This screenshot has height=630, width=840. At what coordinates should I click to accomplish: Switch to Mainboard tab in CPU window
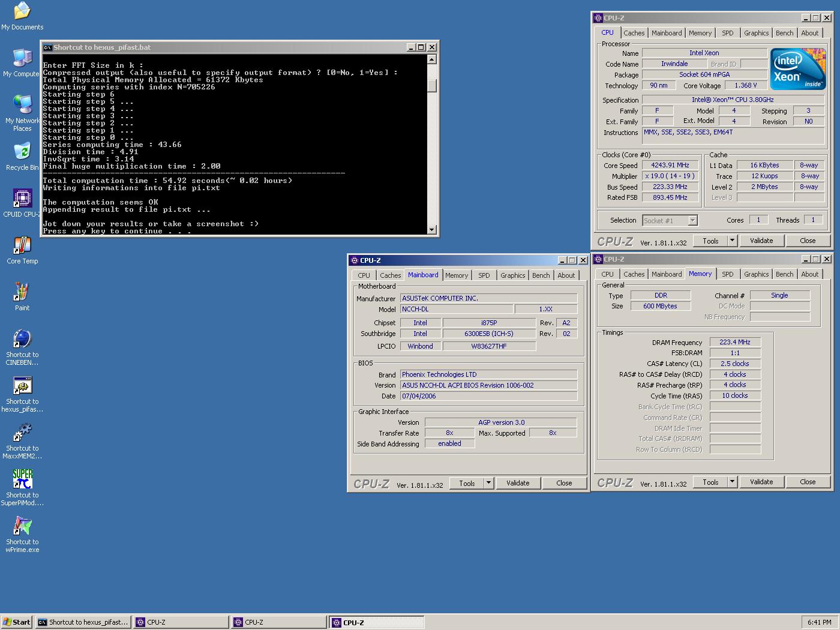click(667, 33)
